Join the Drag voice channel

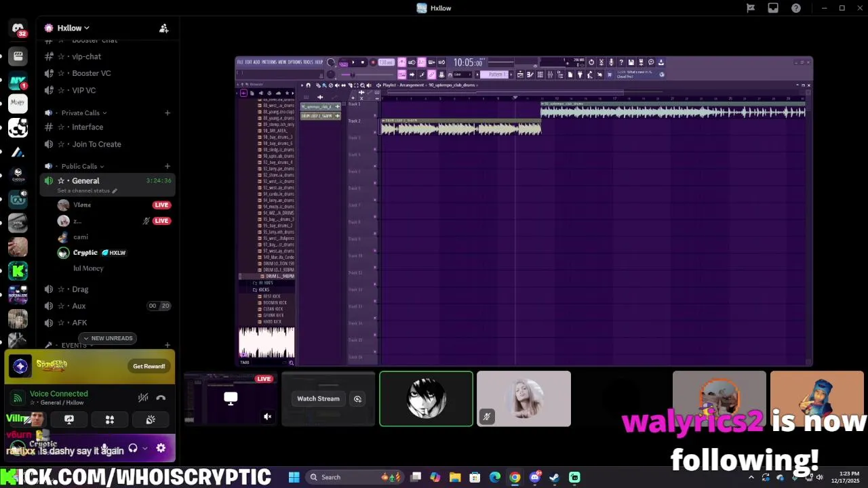80,289
